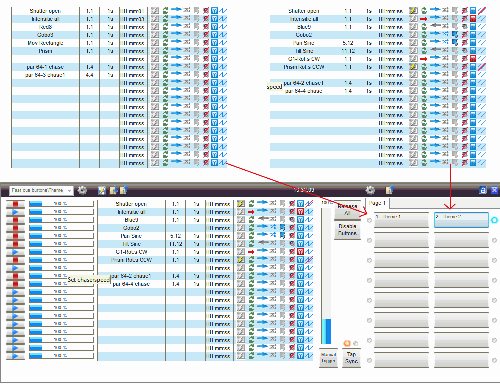The width and height of the screenshot is (500, 384).
Task: Select the par 64-2 chase1 name in the upper right list
Action: (303, 83)
